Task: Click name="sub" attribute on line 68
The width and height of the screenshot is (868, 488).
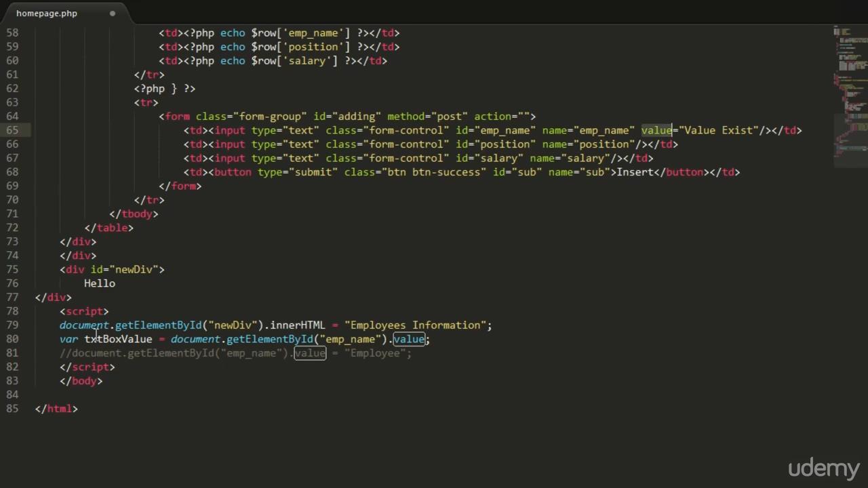Action: tap(579, 172)
